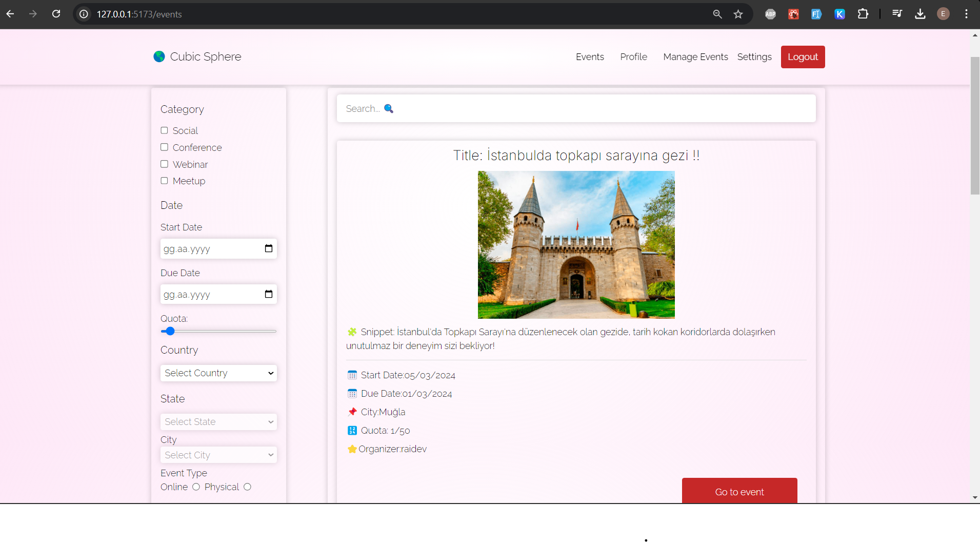The width and height of the screenshot is (980, 542).
Task: Click the Cubic Sphere globe logo
Action: pyautogui.click(x=159, y=56)
